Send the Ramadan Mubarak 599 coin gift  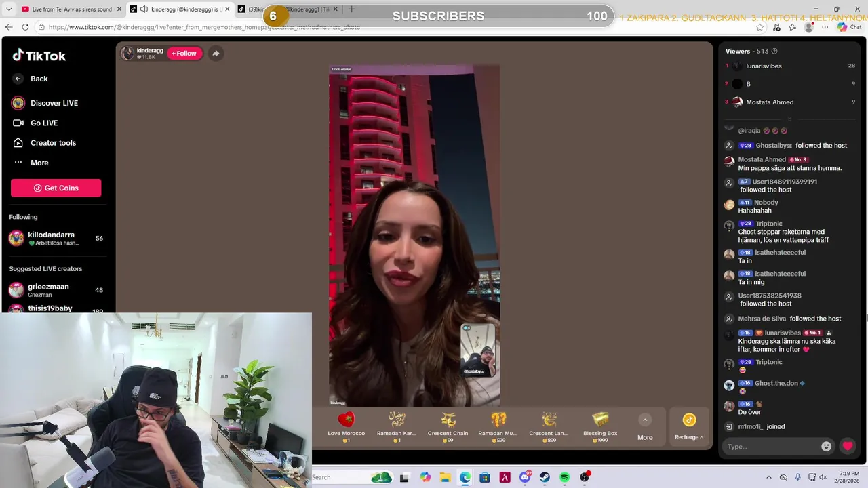[498, 426]
